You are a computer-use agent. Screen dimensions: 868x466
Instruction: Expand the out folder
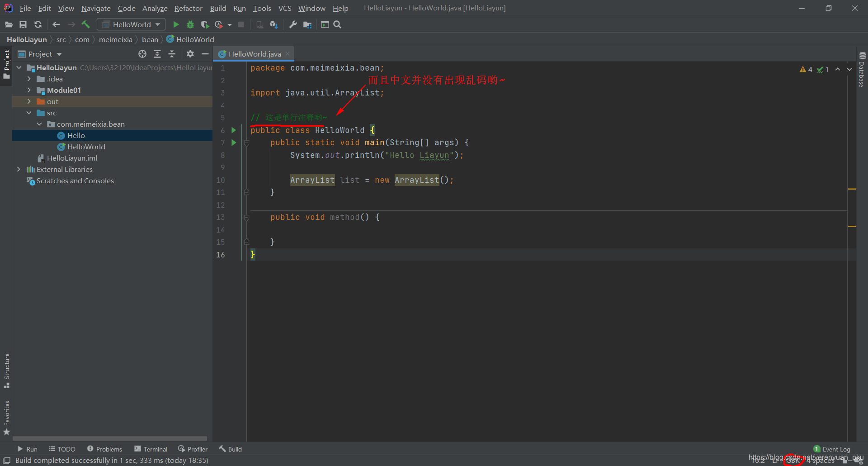pos(29,101)
